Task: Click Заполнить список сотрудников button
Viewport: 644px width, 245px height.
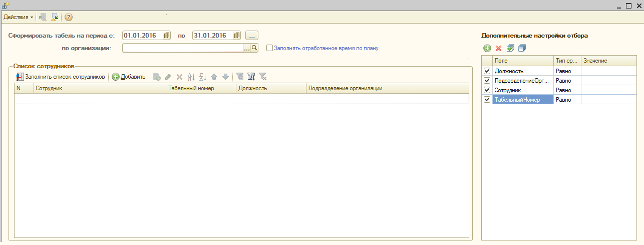Action: click(x=61, y=77)
